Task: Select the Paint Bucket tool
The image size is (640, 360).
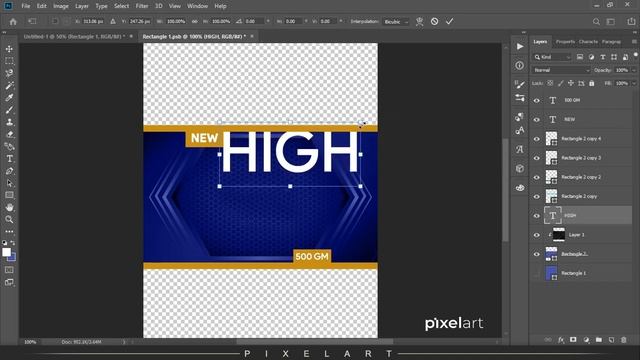Action: coord(9,147)
